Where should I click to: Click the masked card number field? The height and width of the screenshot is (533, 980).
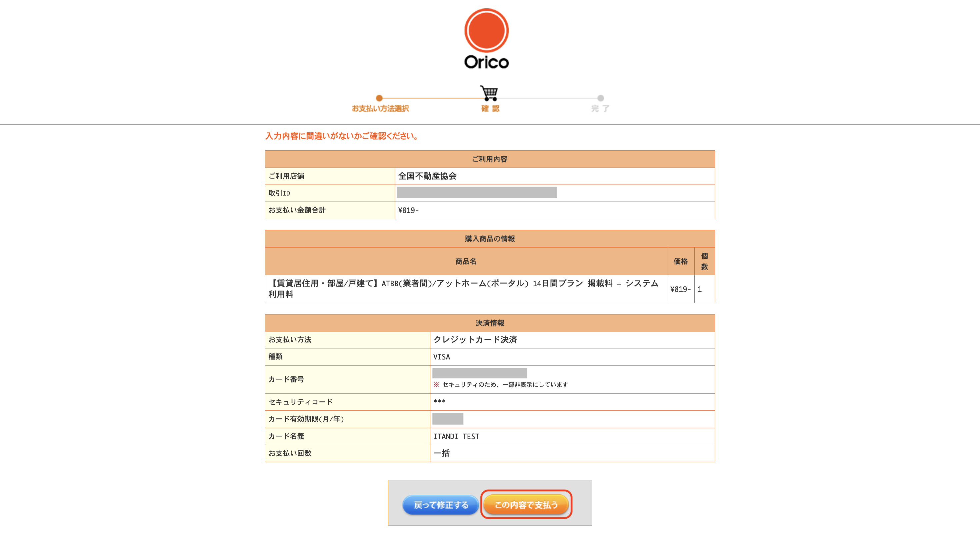(x=479, y=373)
